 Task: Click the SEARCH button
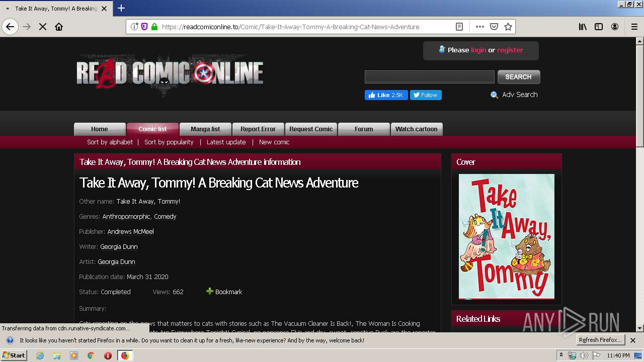tap(518, 77)
